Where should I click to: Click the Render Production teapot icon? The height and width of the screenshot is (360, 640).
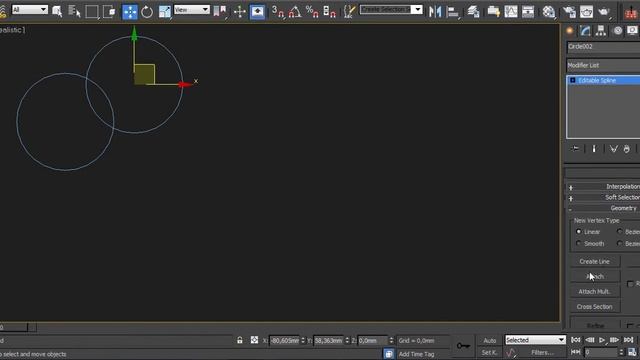[x=604, y=11]
